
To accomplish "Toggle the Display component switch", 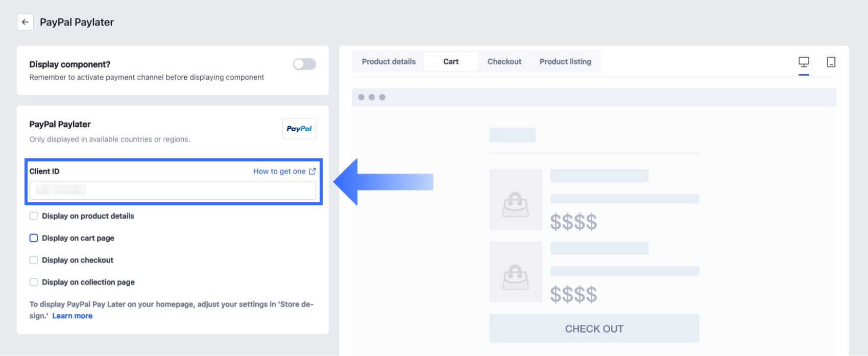I will tap(304, 64).
